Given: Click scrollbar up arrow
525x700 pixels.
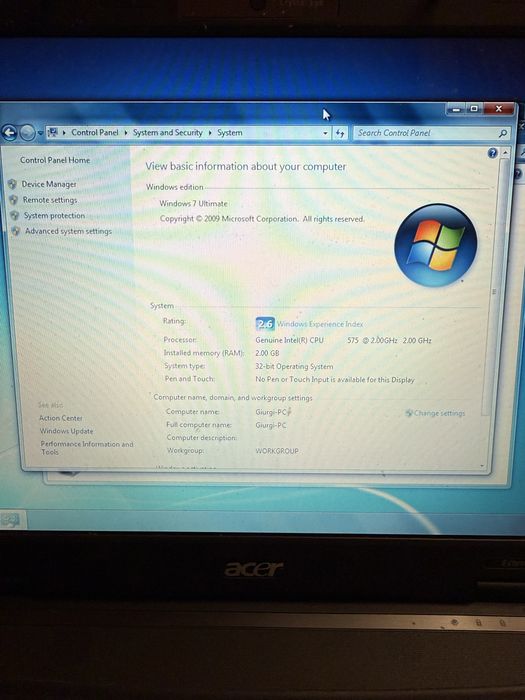Looking at the screenshot, I should click(505, 153).
